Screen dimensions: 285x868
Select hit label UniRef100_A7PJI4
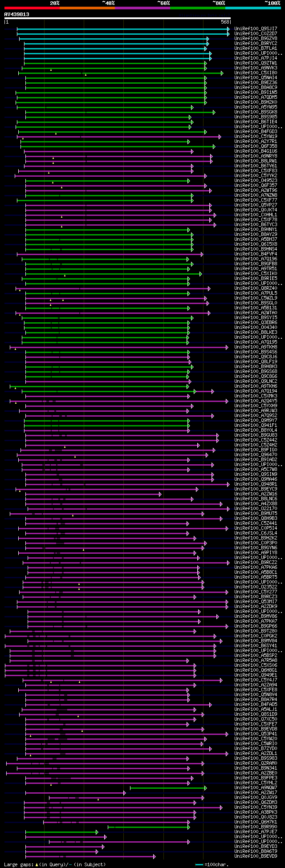256,58
